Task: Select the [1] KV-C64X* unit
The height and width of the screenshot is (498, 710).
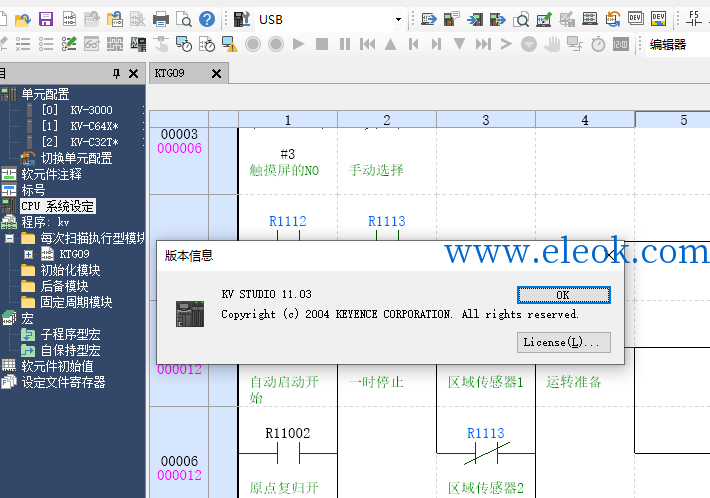Action: [80, 126]
